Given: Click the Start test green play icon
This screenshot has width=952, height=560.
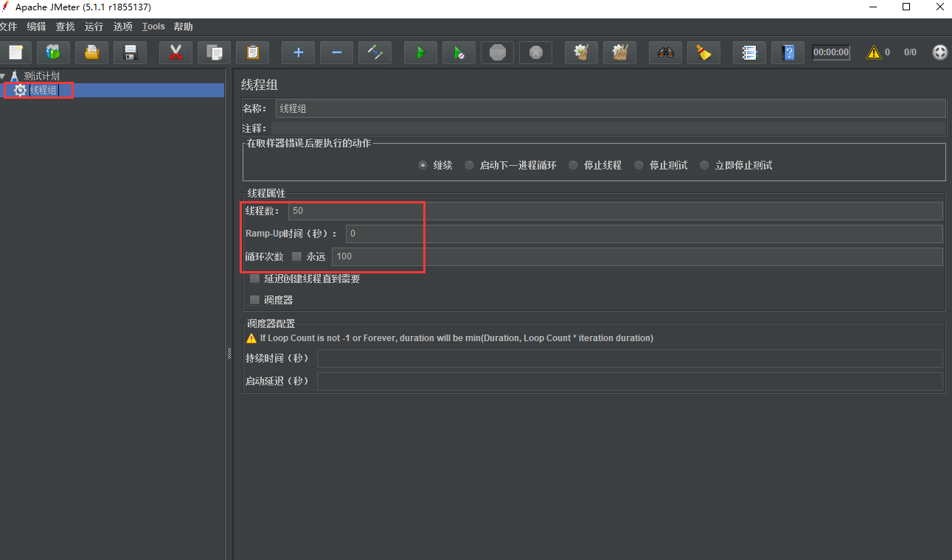Looking at the screenshot, I should pos(420,52).
